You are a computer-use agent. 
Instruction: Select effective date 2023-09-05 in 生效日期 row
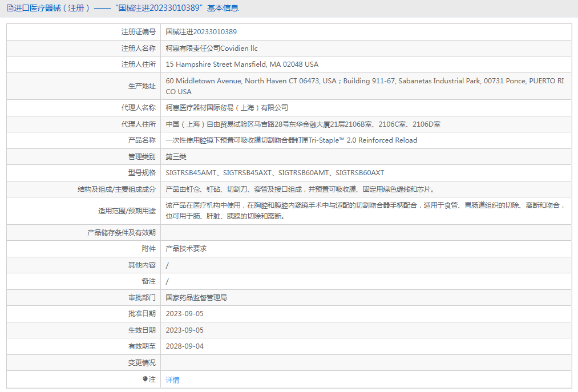tap(185, 330)
